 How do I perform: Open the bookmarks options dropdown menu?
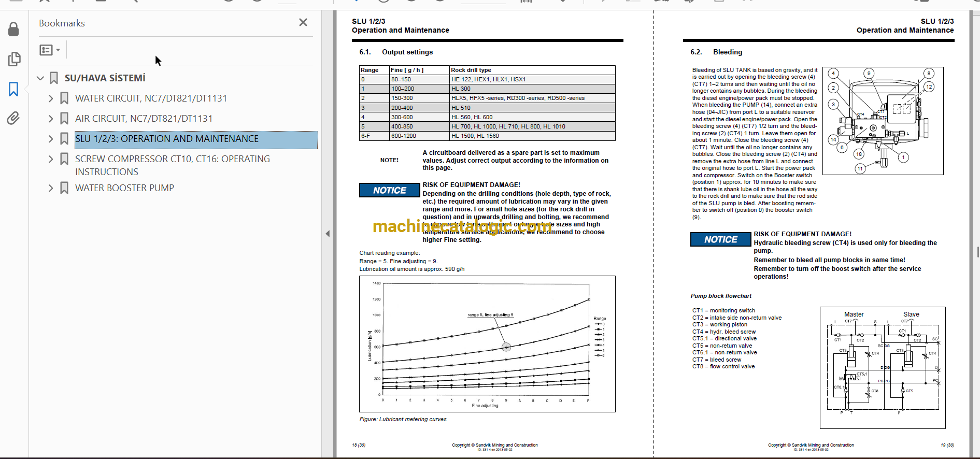(x=50, y=50)
